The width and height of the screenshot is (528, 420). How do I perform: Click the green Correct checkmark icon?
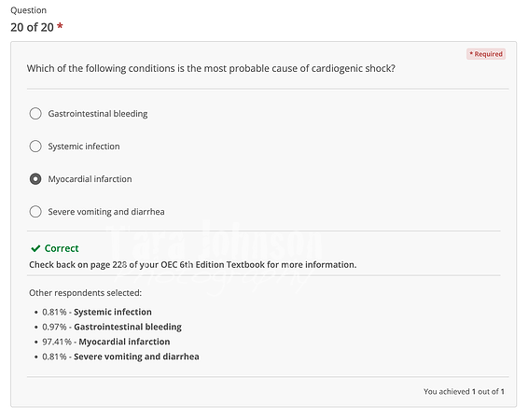click(35, 248)
